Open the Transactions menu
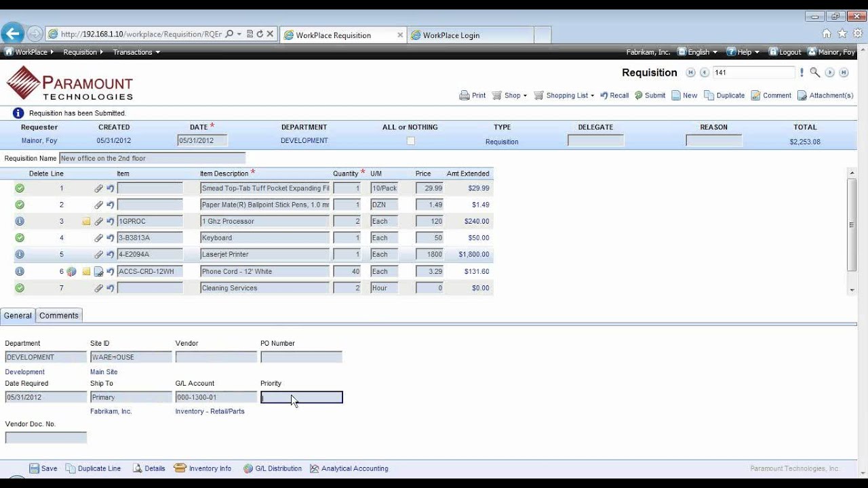Screen dimensions: 868x488 point(136,52)
